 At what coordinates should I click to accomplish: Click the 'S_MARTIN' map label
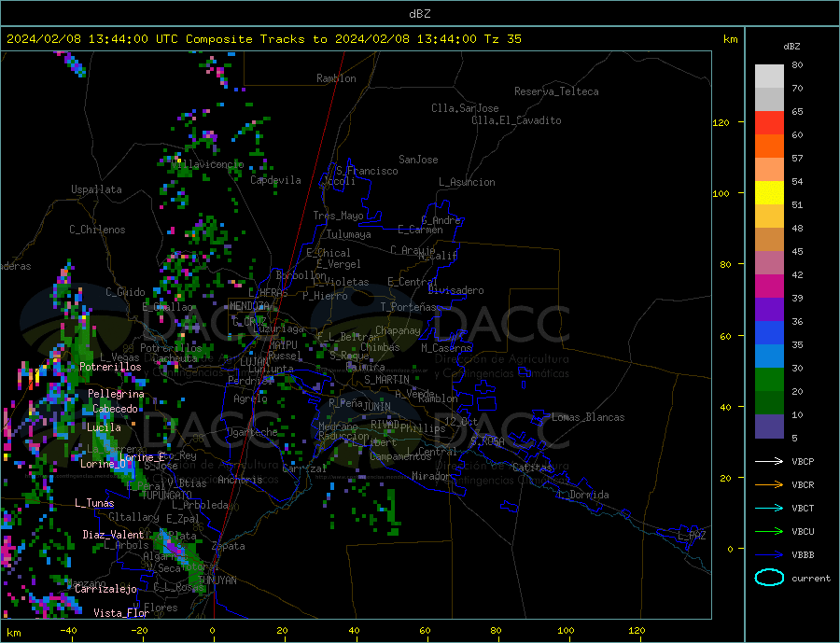coord(386,380)
